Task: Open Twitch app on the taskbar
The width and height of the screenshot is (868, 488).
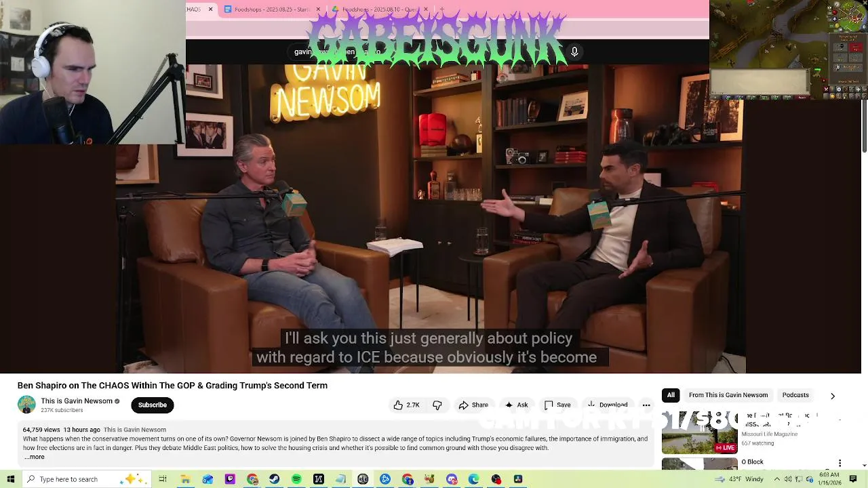Action: coord(230,479)
